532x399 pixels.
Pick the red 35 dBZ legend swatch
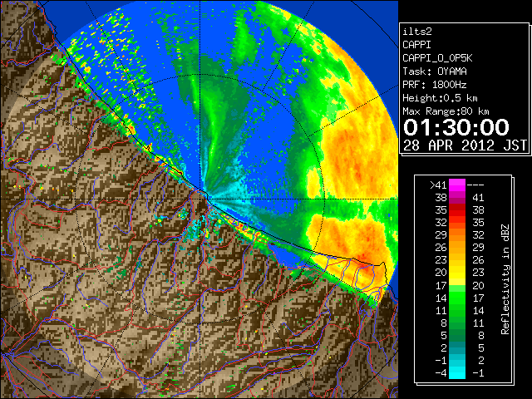(457, 210)
